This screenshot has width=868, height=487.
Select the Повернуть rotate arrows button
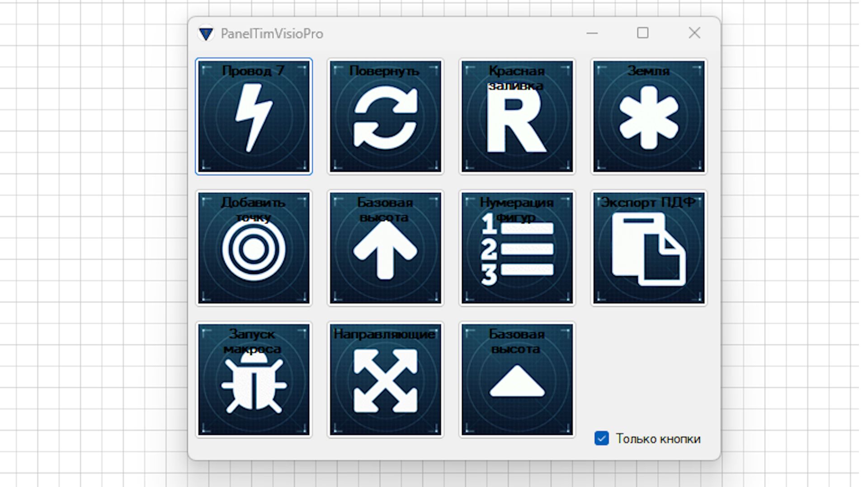click(x=385, y=117)
